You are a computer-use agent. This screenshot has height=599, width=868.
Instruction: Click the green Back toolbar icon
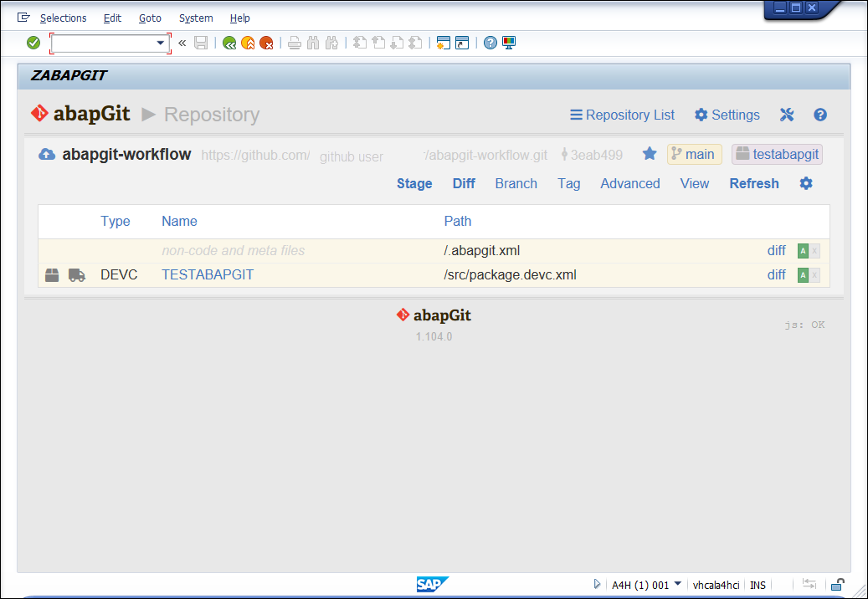coord(229,43)
